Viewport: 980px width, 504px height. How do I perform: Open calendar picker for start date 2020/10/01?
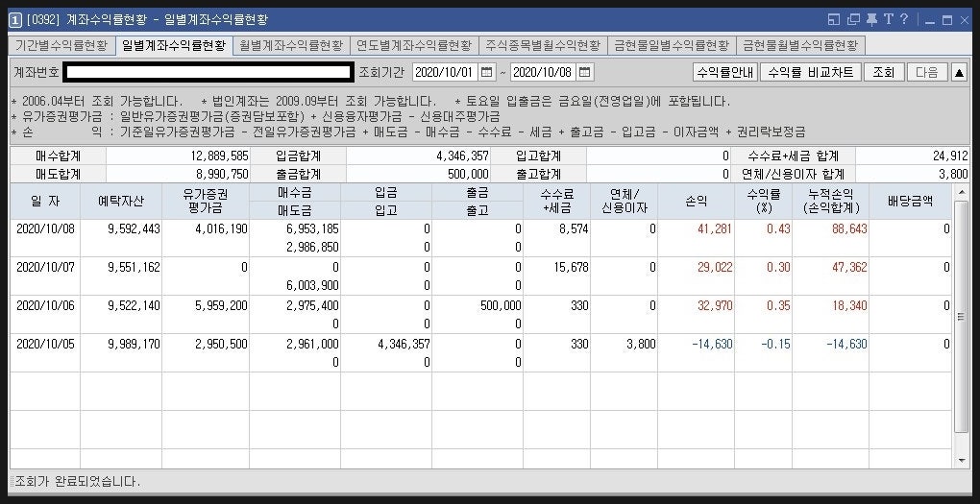(487, 72)
